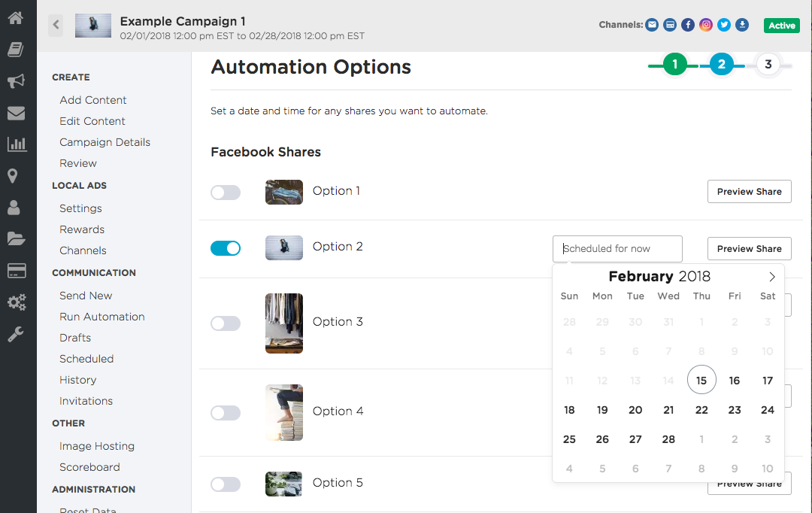Preview Share for Option 1
Viewport: 812px width, 513px height.
click(750, 192)
